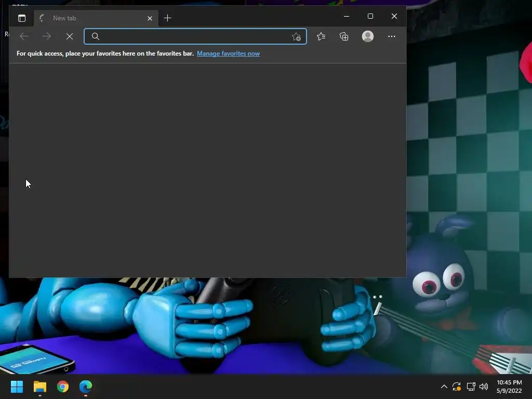Close the Edge window
The image size is (532, 399).
coord(394,16)
